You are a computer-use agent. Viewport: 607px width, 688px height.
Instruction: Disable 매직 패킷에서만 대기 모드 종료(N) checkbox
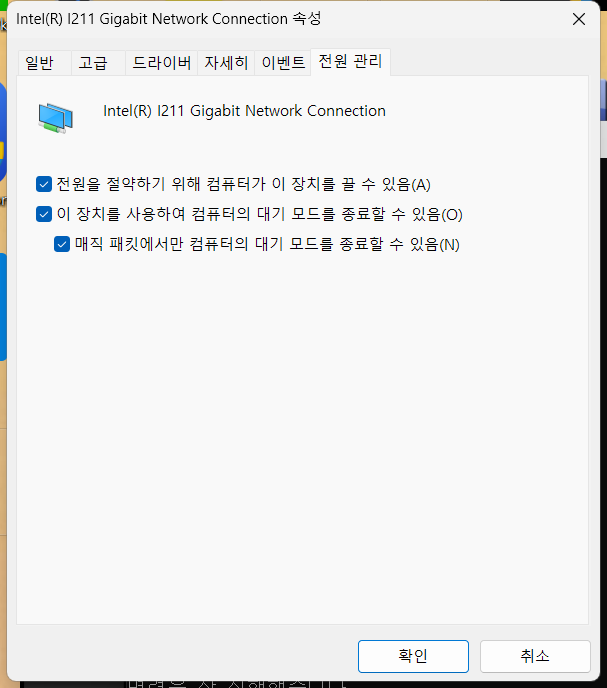(x=62, y=244)
